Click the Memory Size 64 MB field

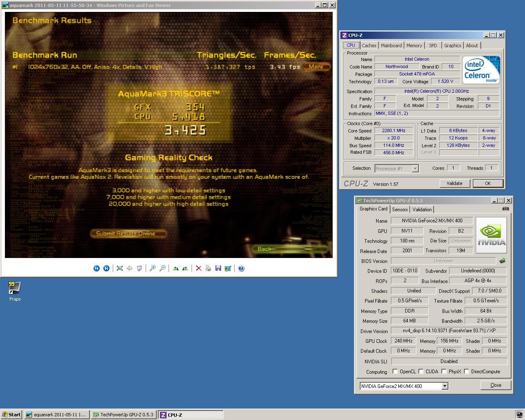[x=409, y=321]
